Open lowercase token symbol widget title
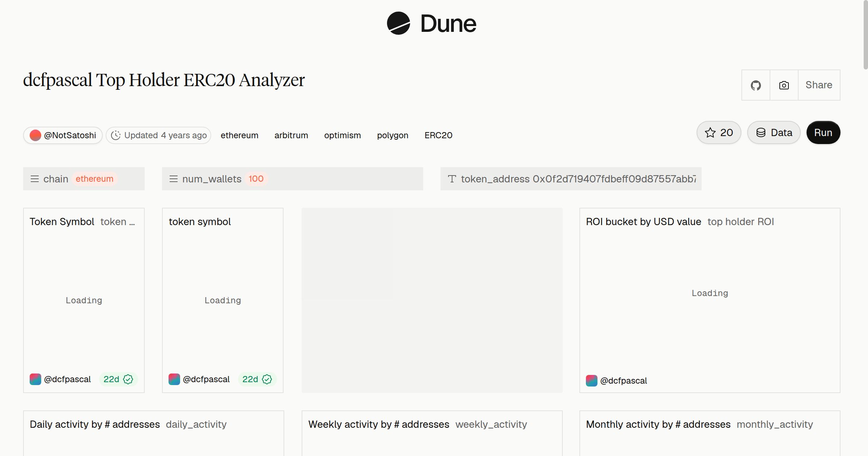 (x=200, y=221)
